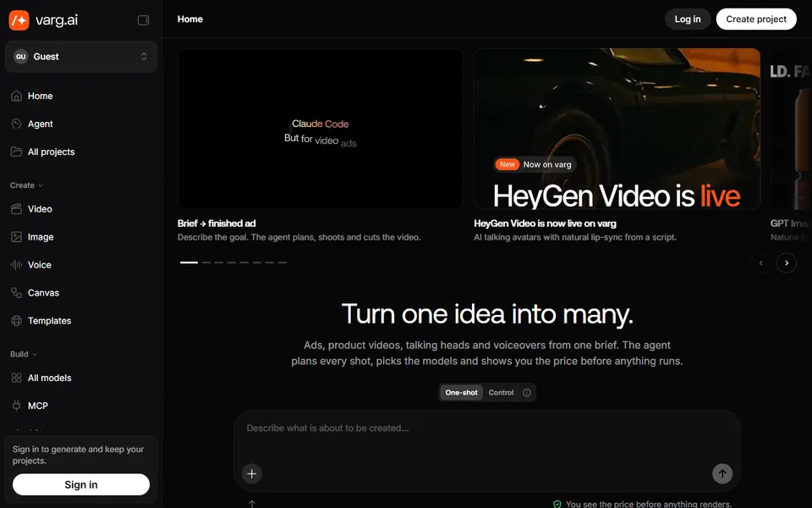Collapse sidebar using the panel toggle icon

(144, 20)
